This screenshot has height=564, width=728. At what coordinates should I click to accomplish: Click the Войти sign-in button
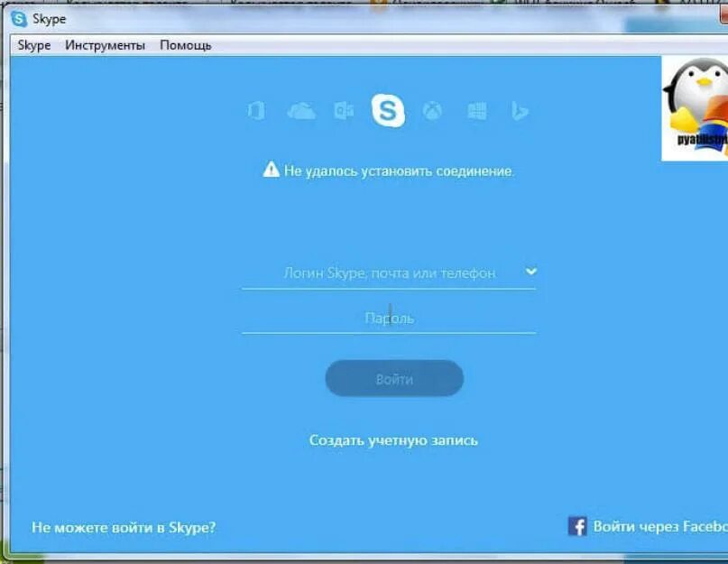coord(394,379)
